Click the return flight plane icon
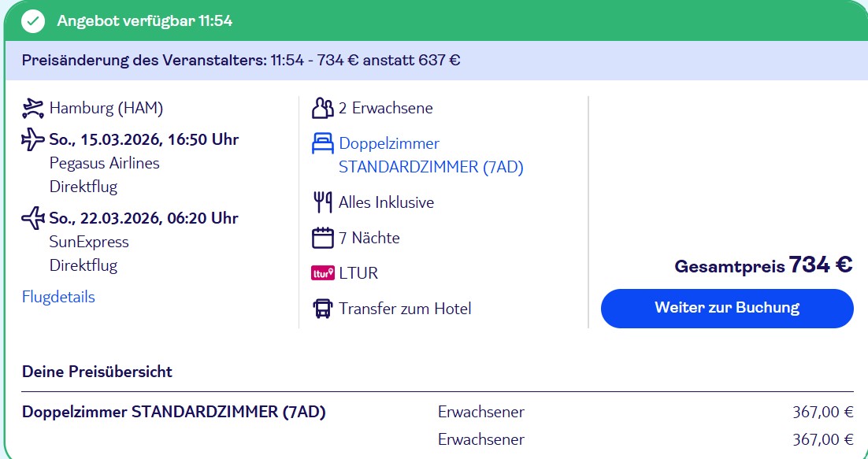The image size is (868, 459). (x=33, y=218)
